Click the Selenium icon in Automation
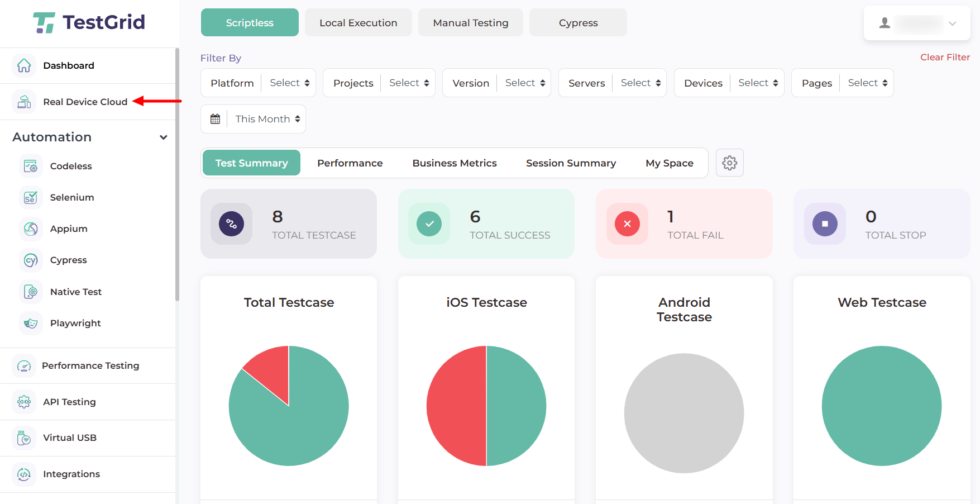This screenshot has height=504, width=980. (x=31, y=197)
